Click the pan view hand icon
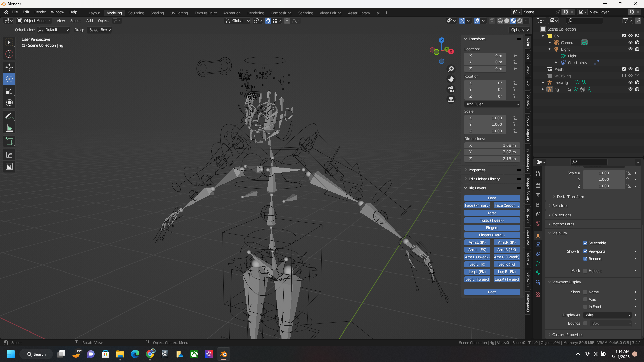Screen dimensions: 644x362 [451, 79]
